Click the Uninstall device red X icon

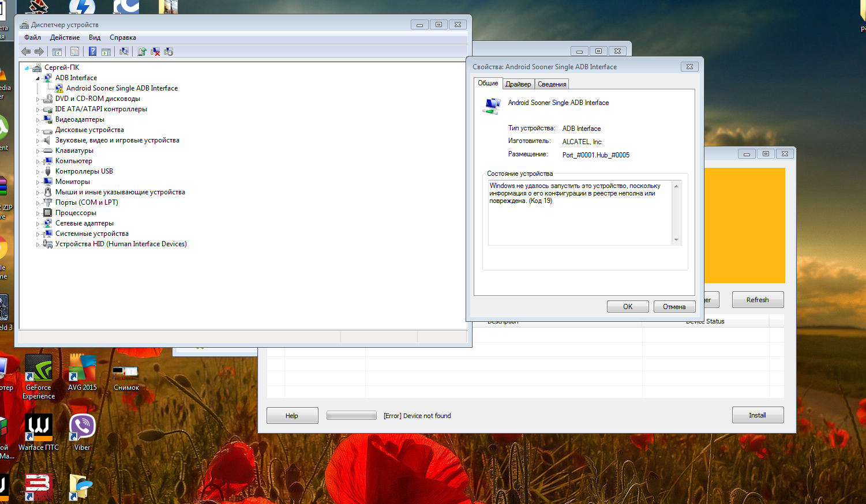click(x=155, y=51)
